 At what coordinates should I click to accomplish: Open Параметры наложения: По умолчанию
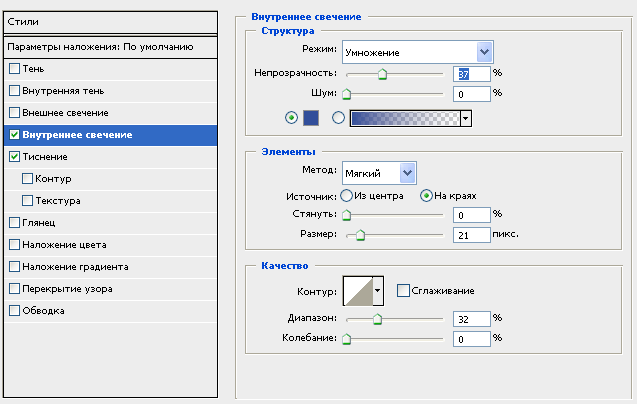pos(108,47)
